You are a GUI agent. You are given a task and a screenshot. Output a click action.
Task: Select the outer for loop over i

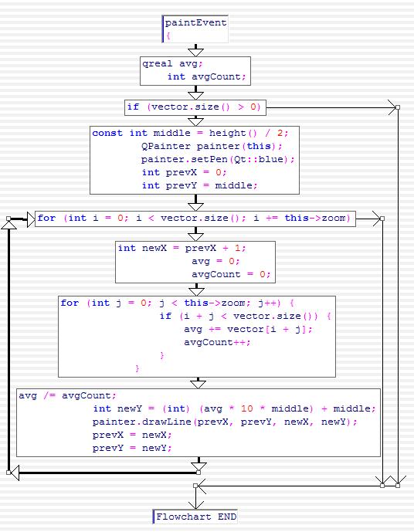[x=195, y=219]
